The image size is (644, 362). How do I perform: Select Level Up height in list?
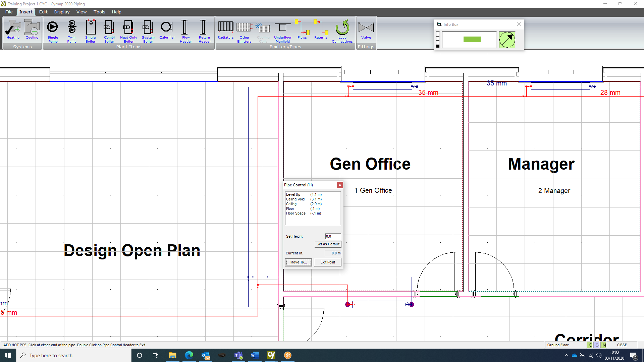tap(313, 194)
